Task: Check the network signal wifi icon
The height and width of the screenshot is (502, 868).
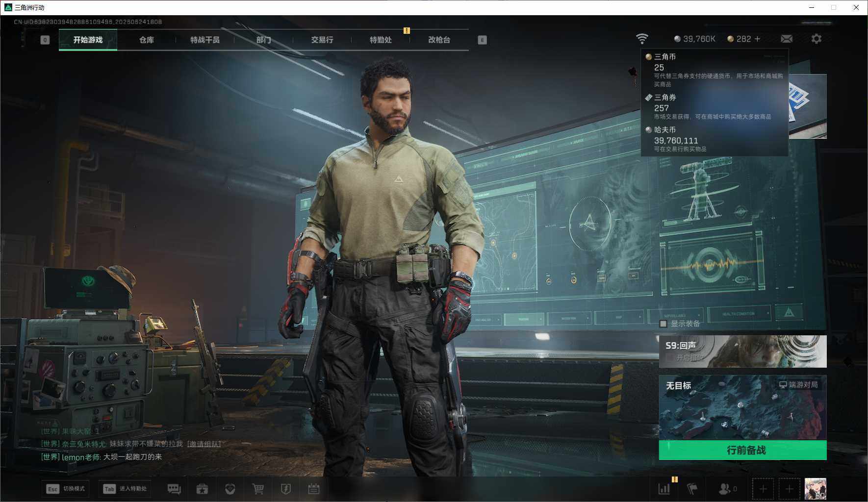Action: 642,39
